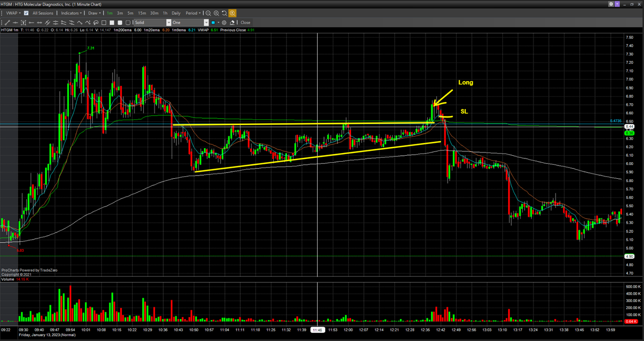Open the VWAP study dropdown
This screenshot has width=644, height=341.
(x=13, y=12)
